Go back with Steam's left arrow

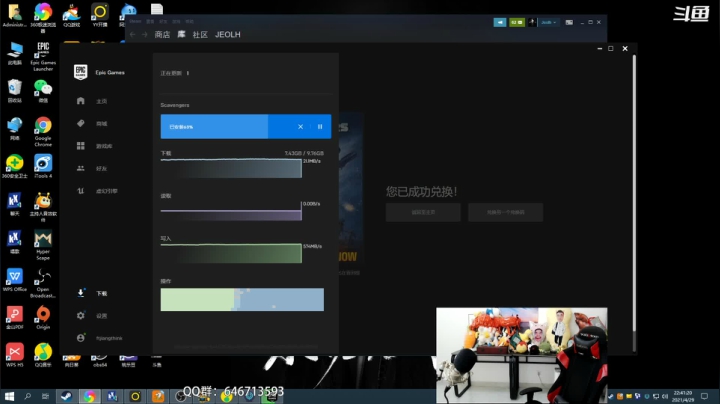pos(133,34)
